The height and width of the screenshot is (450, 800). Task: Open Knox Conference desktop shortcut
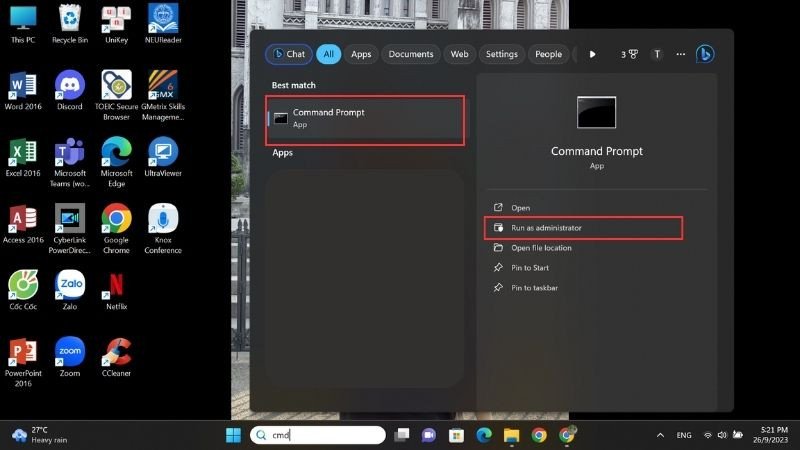(163, 229)
